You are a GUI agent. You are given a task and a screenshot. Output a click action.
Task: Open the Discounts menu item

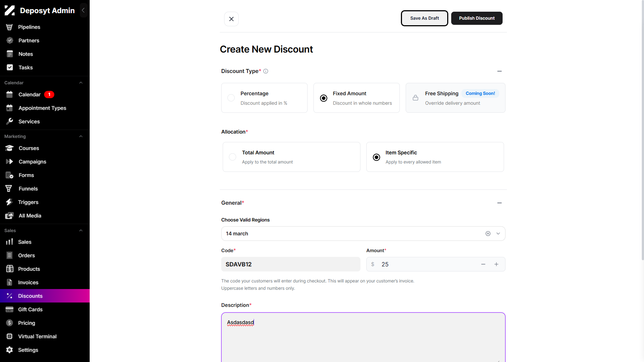(45, 296)
